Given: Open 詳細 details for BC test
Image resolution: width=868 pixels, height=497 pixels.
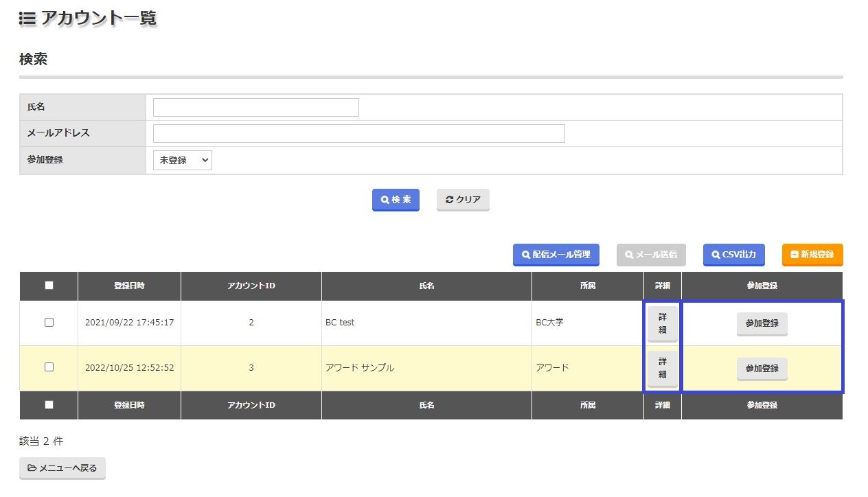Looking at the screenshot, I should click(662, 323).
